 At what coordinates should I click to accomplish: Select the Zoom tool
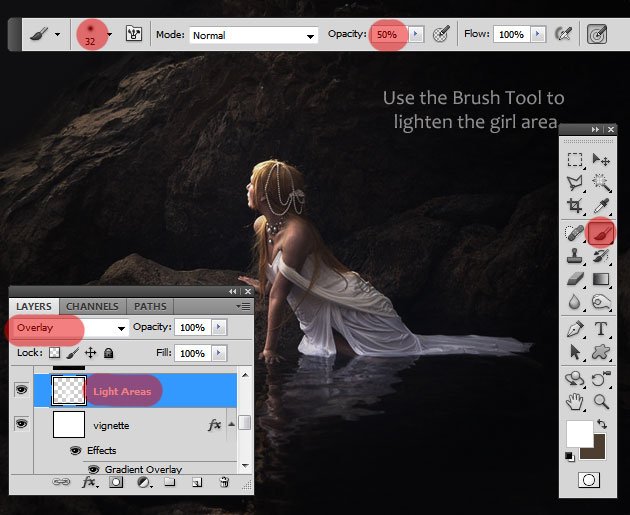[x=601, y=402]
